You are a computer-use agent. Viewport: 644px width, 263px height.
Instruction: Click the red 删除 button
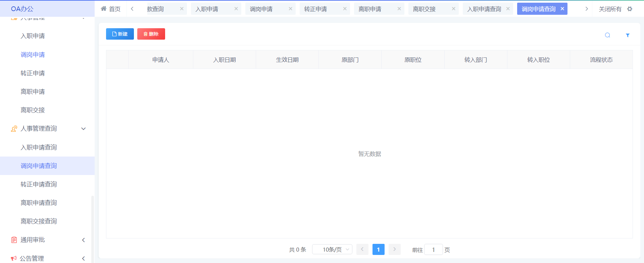point(151,34)
